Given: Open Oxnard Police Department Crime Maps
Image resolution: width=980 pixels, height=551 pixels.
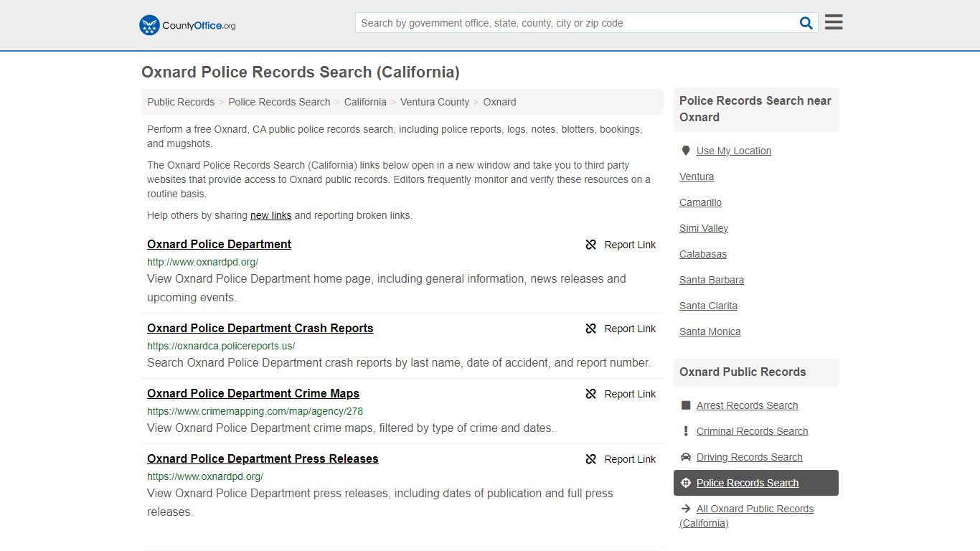Looking at the screenshot, I should point(253,393).
